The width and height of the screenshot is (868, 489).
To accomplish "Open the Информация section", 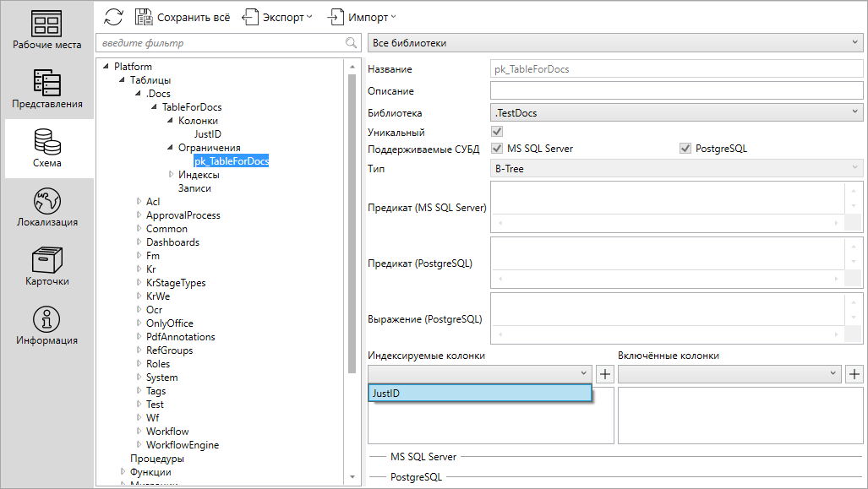I will click(x=46, y=326).
